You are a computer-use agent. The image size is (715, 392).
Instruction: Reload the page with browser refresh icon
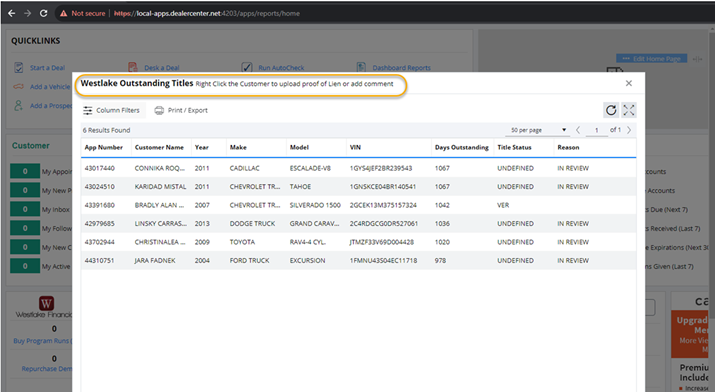click(x=43, y=13)
